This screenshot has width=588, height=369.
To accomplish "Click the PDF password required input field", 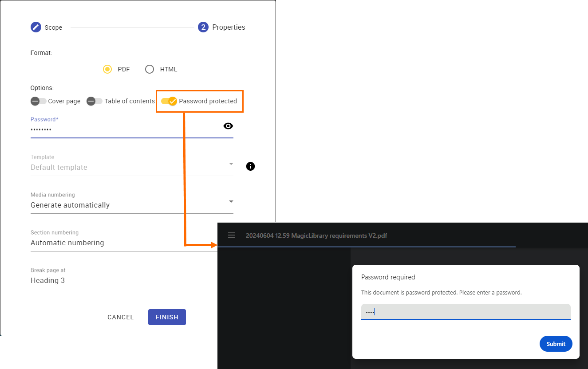I will coord(466,312).
